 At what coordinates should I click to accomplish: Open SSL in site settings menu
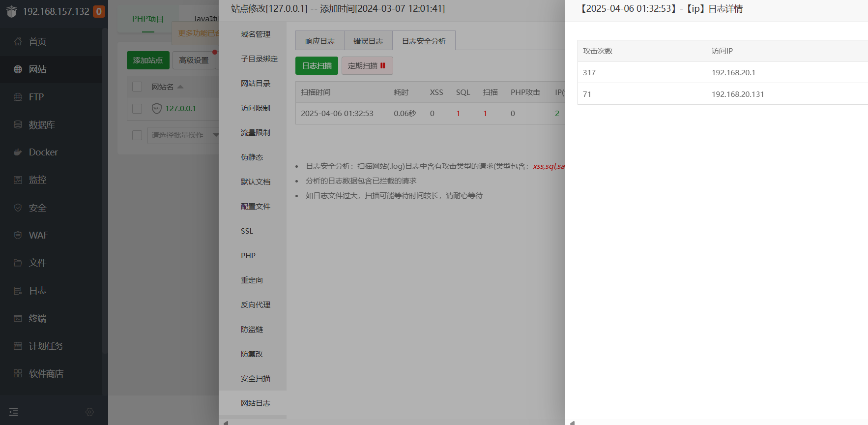tap(247, 231)
